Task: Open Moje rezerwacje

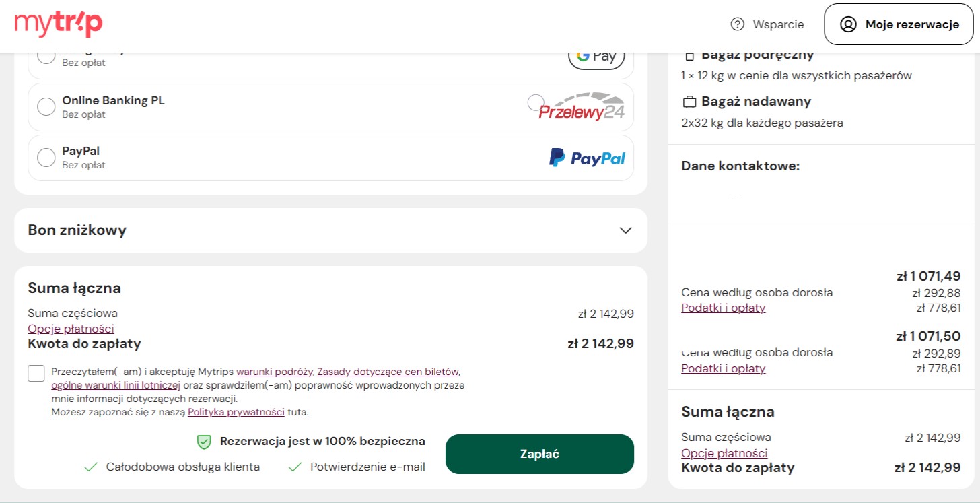Action: coord(899,24)
